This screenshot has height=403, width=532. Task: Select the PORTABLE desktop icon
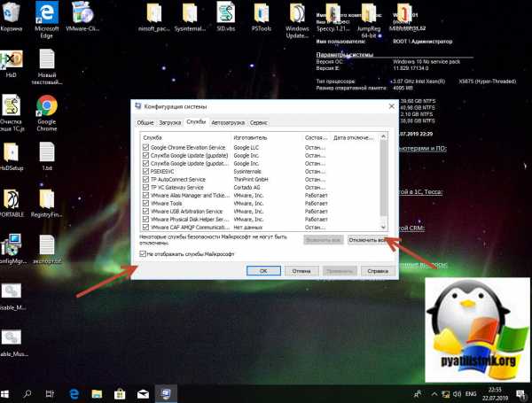[12, 203]
